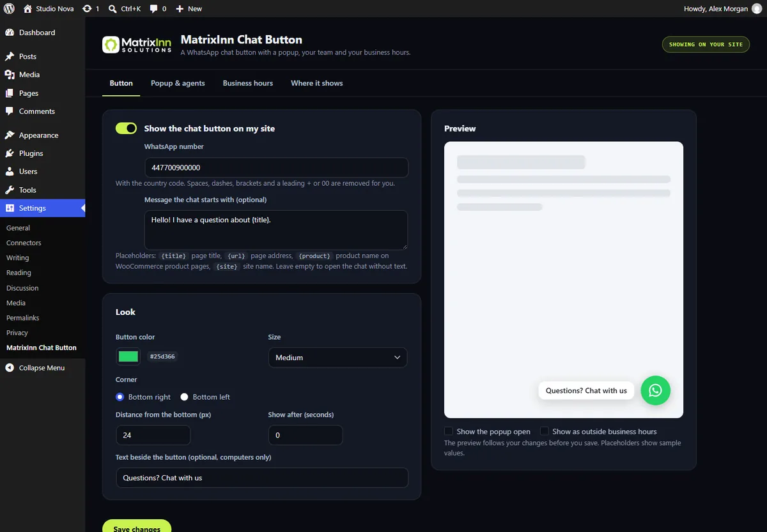Click the WhatsApp button in preview
The width and height of the screenshot is (767, 532).
[x=655, y=390]
